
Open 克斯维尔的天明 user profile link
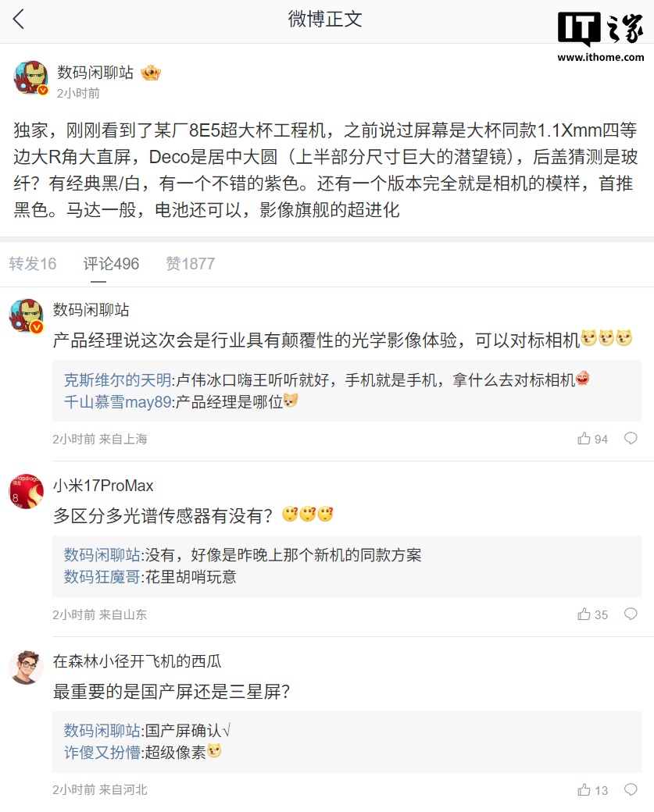[x=117, y=380]
